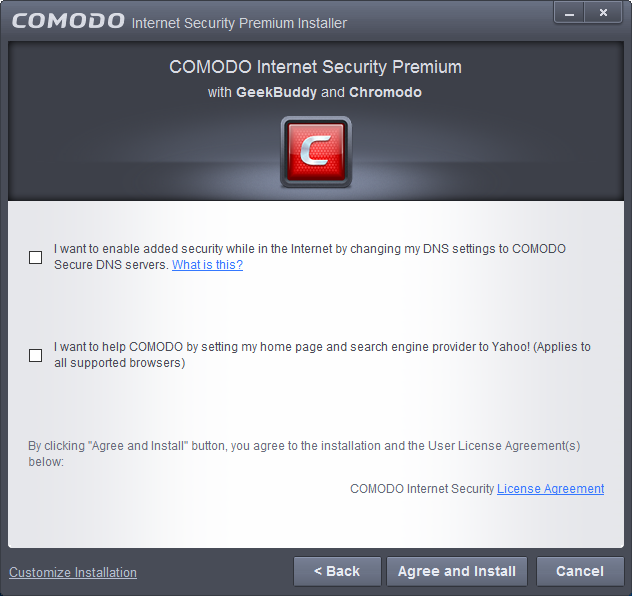Click 'Internet Security Premium Installer' title text
The height and width of the screenshot is (596, 632).
tap(239, 23)
